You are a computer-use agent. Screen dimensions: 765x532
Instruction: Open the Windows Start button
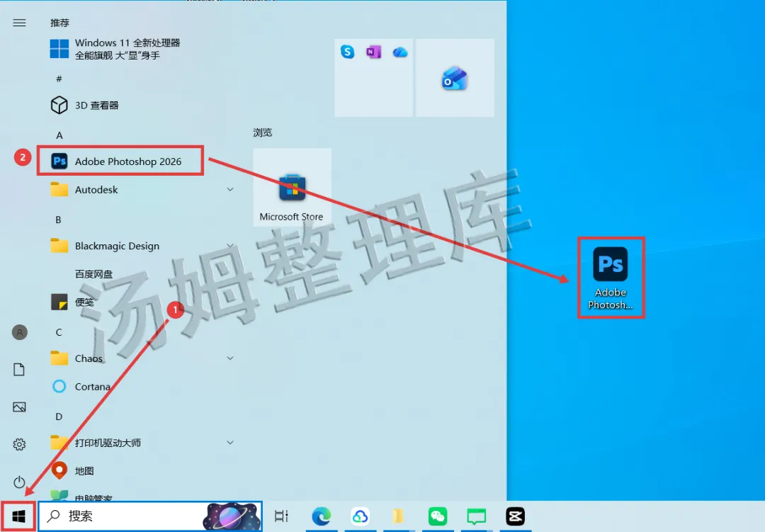[18, 516]
